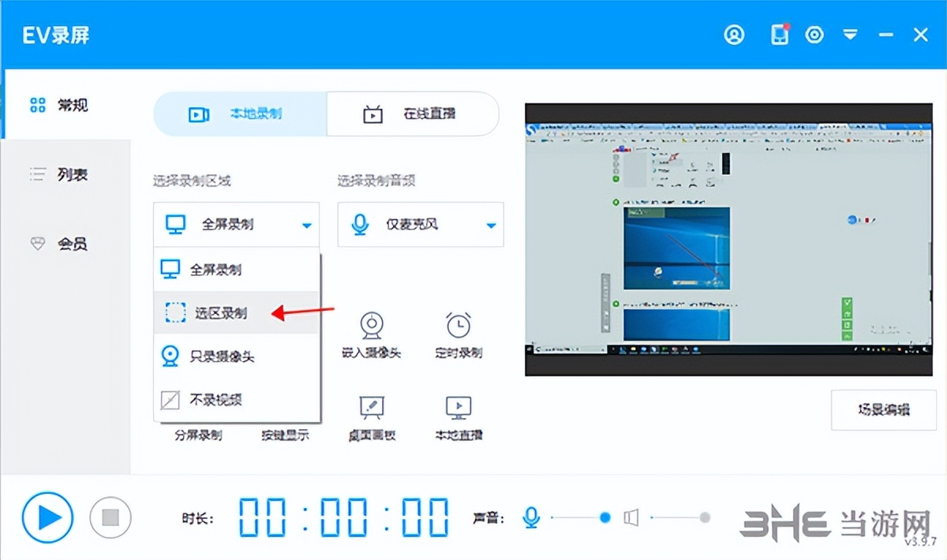The height and width of the screenshot is (560, 947).
Task: Choose 选区录制 region recording mode
Action: [221, 312]
